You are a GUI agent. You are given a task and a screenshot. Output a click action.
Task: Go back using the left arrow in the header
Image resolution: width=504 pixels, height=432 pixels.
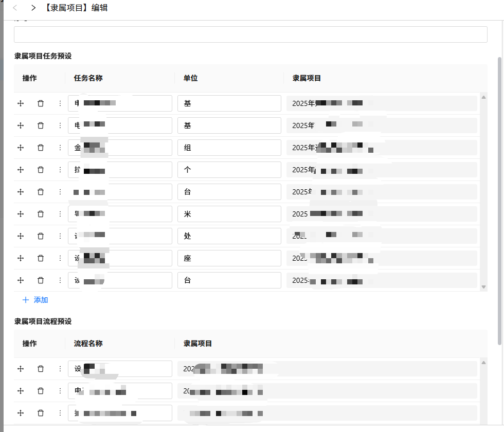pyautogui.click(x=15, y=8)
